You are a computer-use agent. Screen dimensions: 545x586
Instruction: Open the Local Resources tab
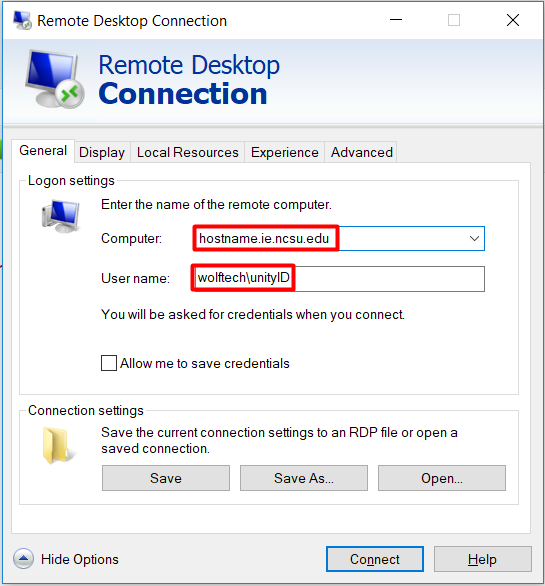tap(188, 152)
